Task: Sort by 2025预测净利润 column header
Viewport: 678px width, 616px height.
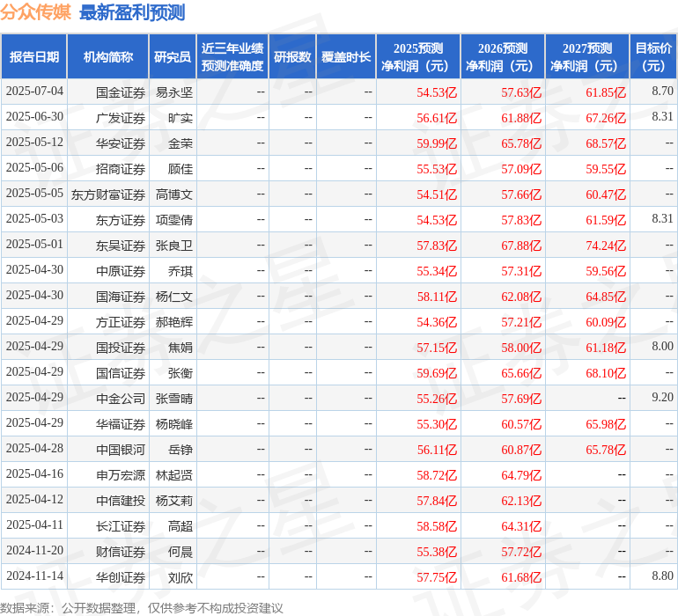Action: pos(418,56)
